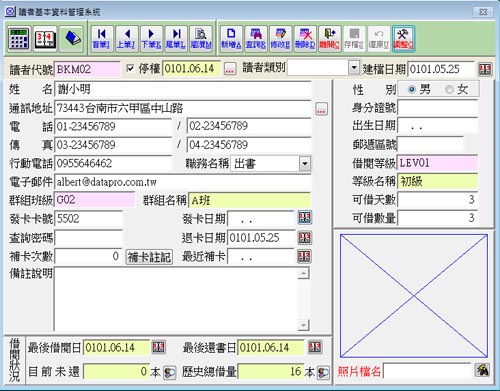
Task: Click the 行動電話 mobile number field
Action: [113, 163]
